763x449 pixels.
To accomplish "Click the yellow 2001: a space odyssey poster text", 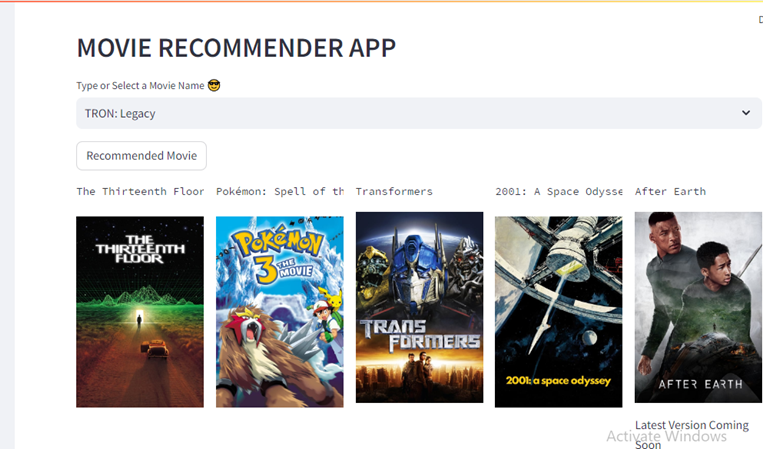I will 558,380.
